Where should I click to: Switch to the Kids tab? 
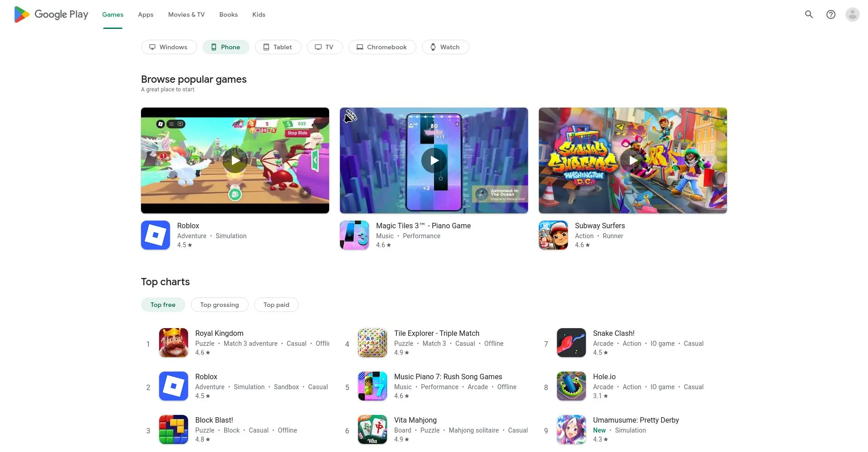(259, 14)
